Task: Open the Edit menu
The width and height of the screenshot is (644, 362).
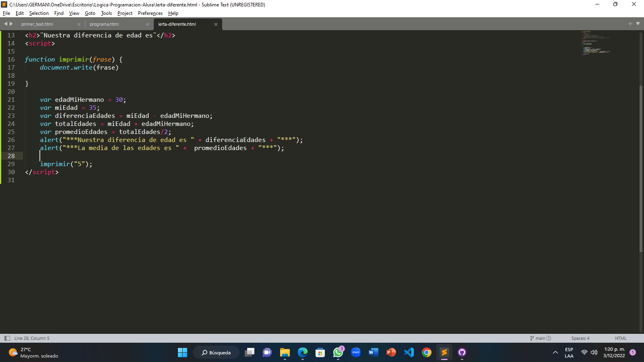Action: click(x=20, y=13)
